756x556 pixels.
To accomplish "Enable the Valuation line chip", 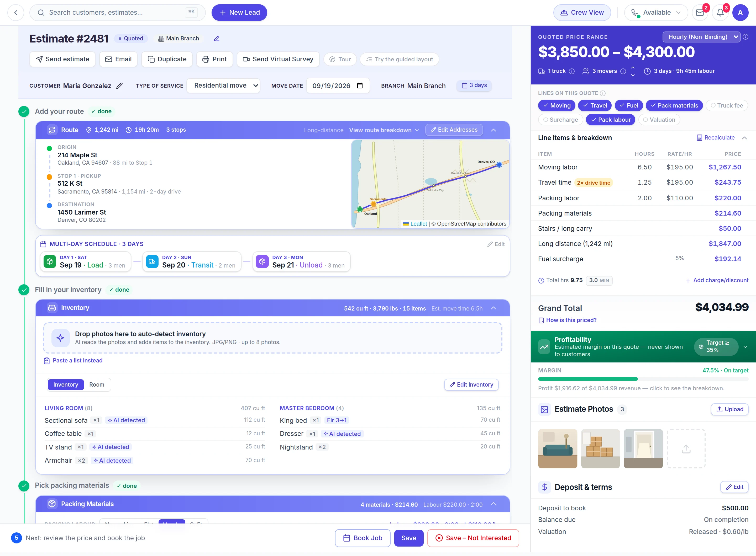I will pyautogui.click(x=659, y=120).
